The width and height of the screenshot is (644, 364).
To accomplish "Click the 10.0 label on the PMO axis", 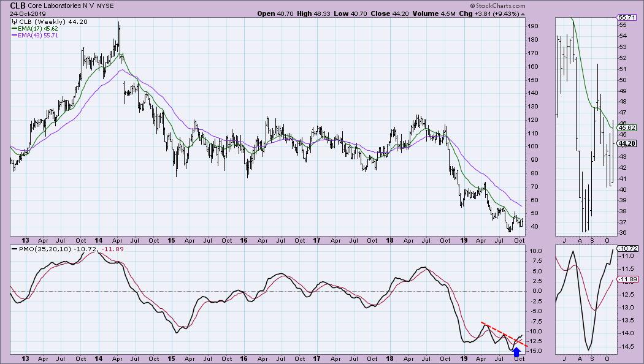I will (x=537, y=251).
